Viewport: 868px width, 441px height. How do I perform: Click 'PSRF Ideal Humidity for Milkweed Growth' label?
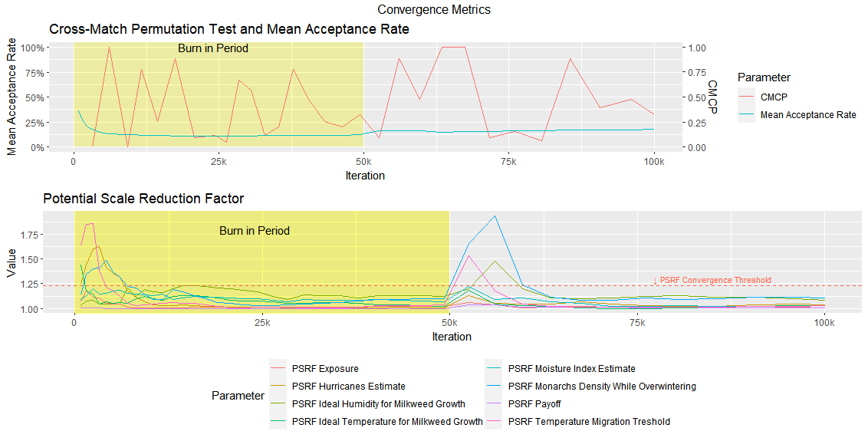[379, 404]
